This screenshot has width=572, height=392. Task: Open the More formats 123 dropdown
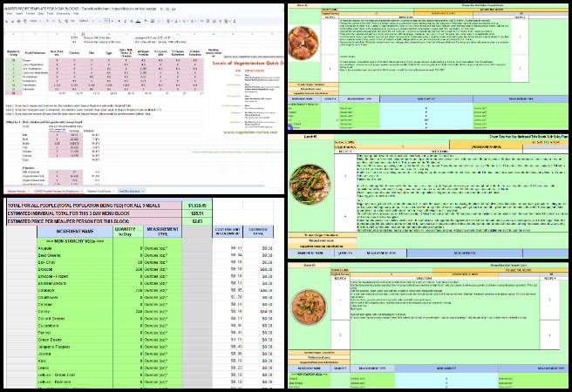coord(72,21)
